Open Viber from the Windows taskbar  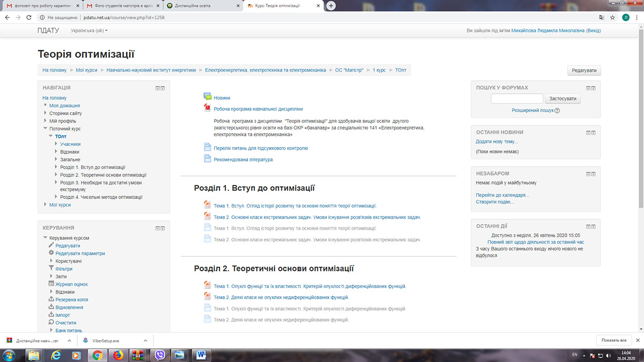click(159, 354)
